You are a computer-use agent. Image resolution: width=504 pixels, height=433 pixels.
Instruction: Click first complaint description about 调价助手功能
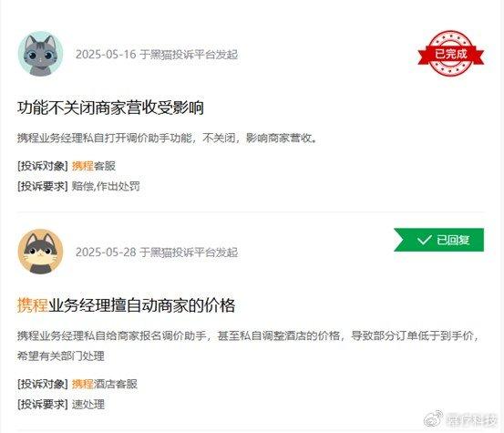tap(167, 139)
